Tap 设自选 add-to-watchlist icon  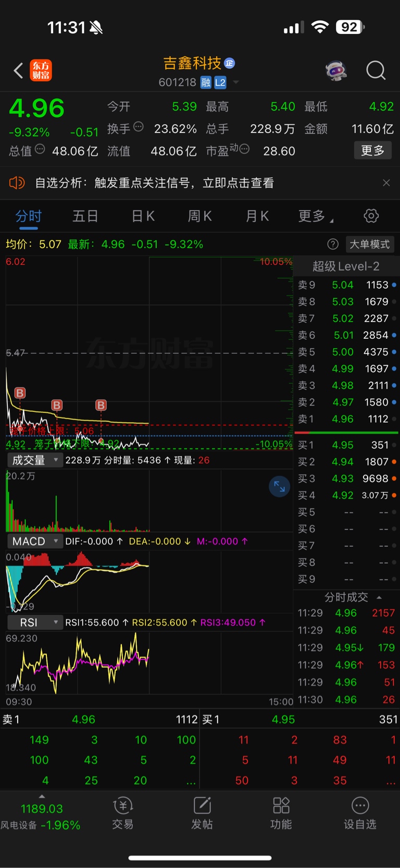point(360,813)
